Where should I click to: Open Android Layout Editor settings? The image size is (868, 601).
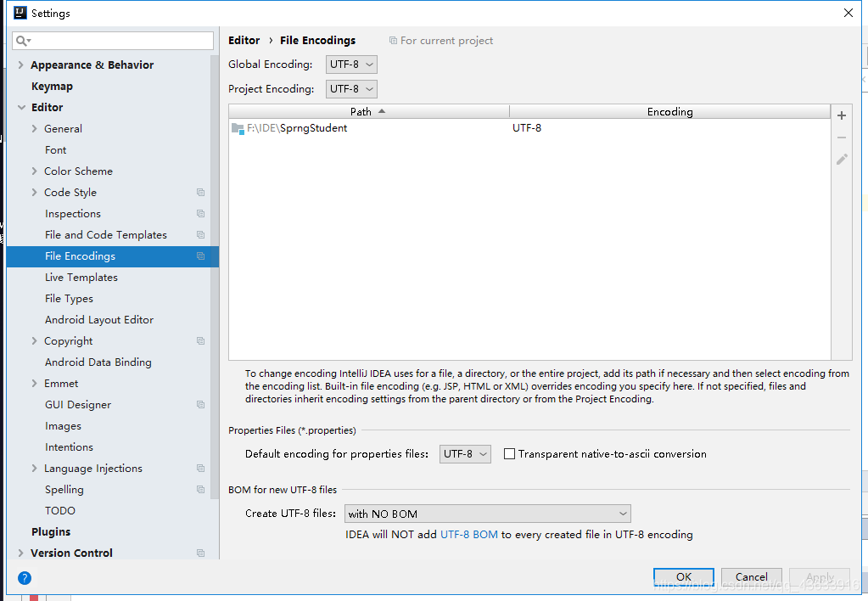pos(99,320)
